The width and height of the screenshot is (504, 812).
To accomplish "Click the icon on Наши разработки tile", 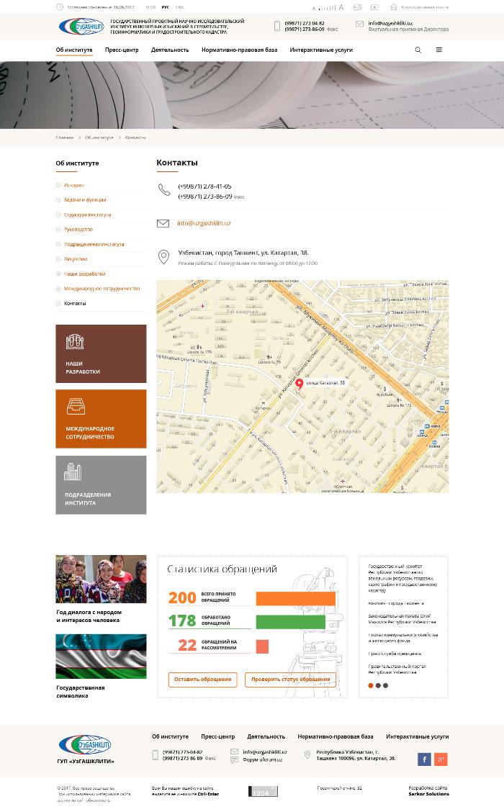I will pyautogui.click(x=75, y=342).
